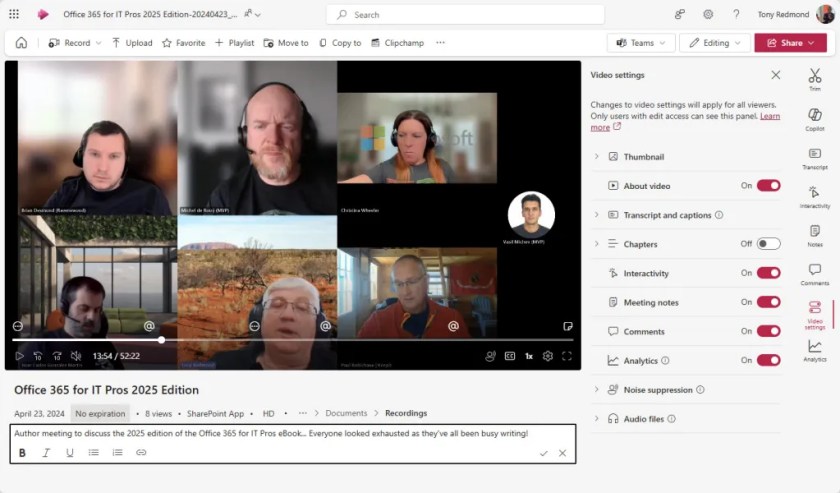The image size is (840, 493).
Task: Open Editing mode dropdown
Action: click(x=715, y=43)
